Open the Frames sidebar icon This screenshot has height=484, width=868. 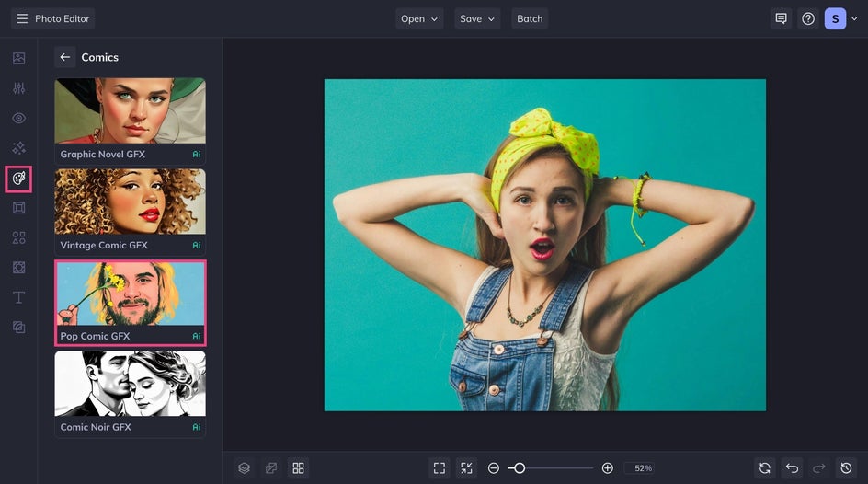pyautogui.click(x=18, y=208)
